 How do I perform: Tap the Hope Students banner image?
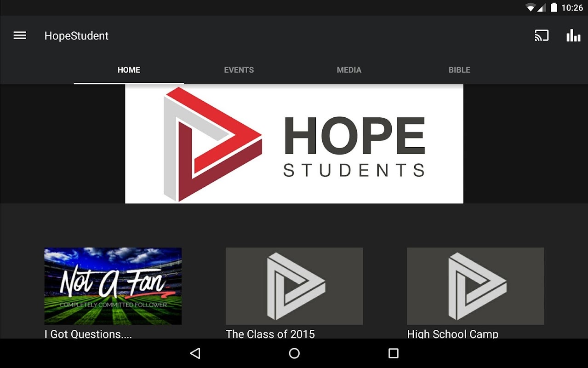[x=294, y=144]
